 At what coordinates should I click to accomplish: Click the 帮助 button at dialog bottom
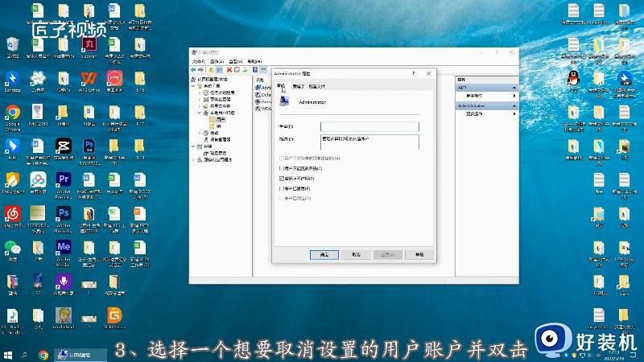pos(419,254)
